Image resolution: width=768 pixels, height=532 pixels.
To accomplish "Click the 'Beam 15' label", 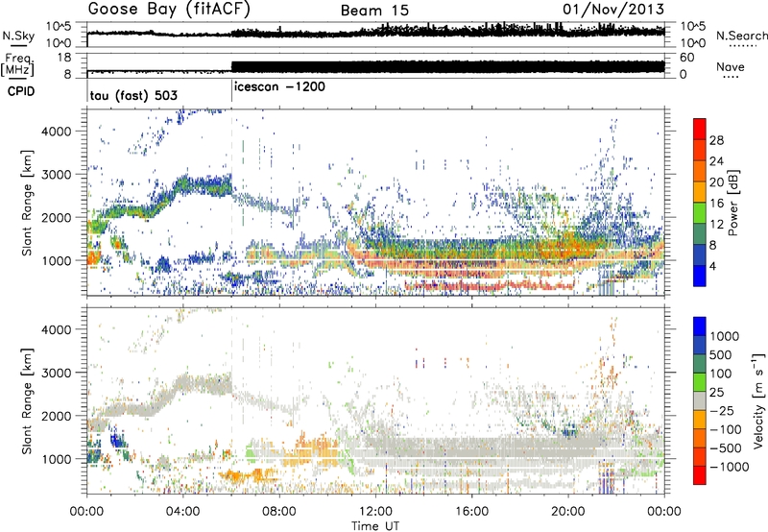I will pos(374,11).
